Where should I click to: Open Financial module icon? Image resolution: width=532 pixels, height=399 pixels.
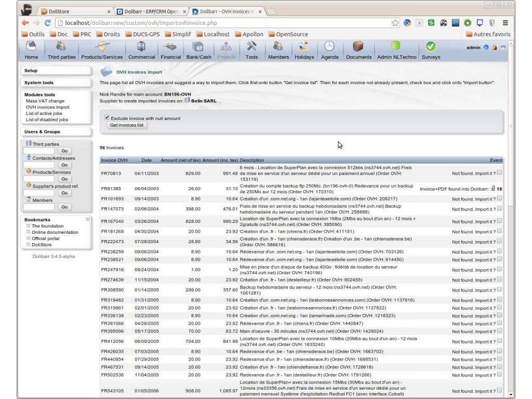pos(170,46)
